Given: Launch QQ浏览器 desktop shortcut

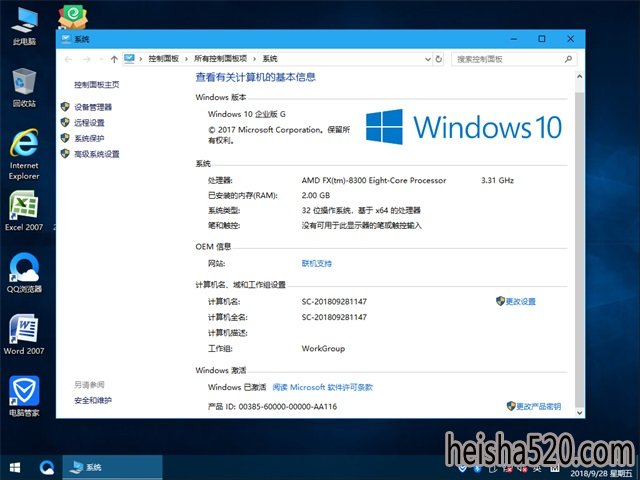Looking at the screenshot, I should [x=24, y=273].
